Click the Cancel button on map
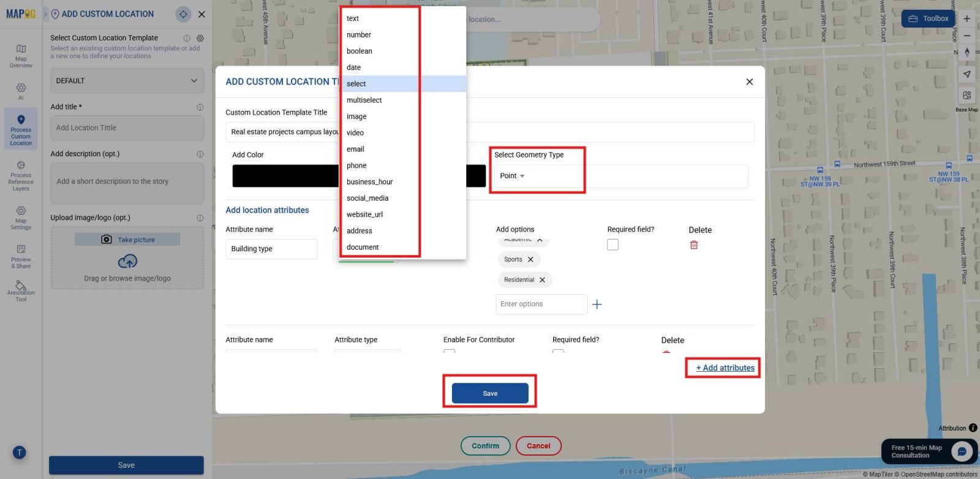Screen dimensions: 980x479 pos(538,446)
